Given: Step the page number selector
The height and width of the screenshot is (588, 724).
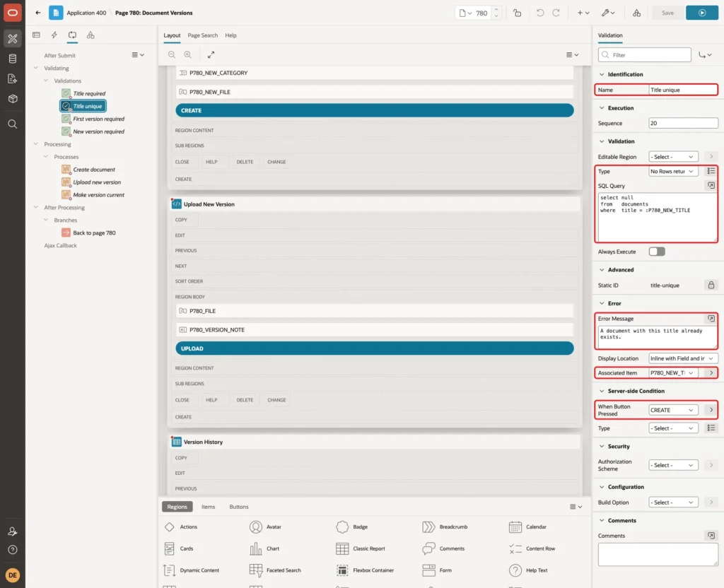Looking at the screenshot, I should point(496,13).
